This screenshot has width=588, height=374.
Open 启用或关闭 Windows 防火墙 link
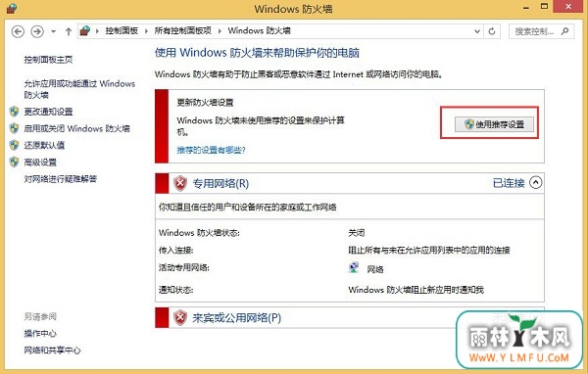click(76, 128)
